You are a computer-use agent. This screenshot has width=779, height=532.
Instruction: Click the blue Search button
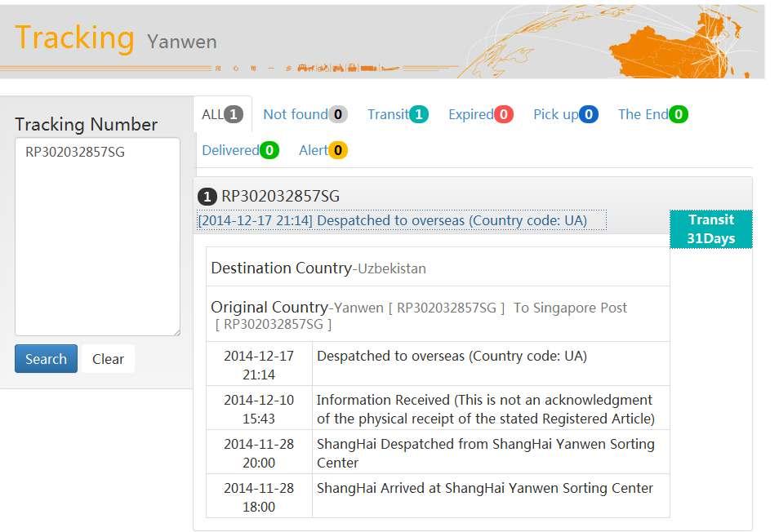pos(47,359)
